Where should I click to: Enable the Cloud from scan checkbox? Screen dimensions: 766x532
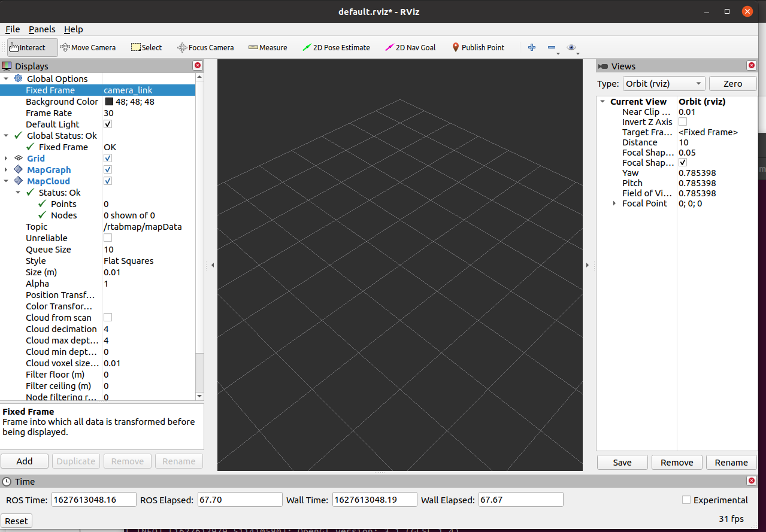tap(108, 318)
